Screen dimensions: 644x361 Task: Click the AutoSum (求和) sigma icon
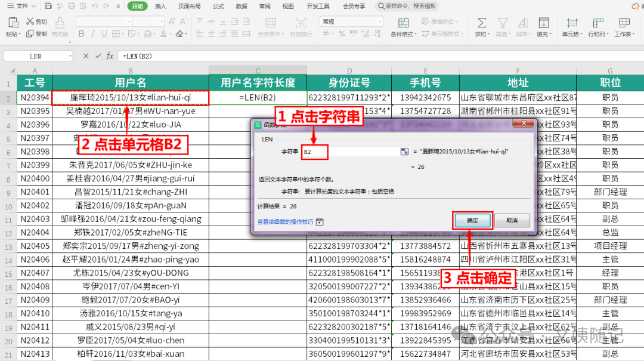click(x=481, y=23)
